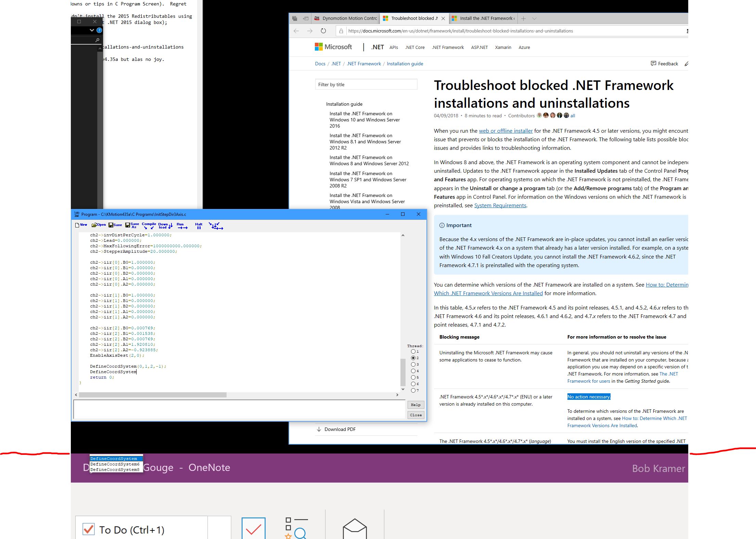Click in the Filter by title field
Screen dimensions: 756x539
[x=366, y=84]
